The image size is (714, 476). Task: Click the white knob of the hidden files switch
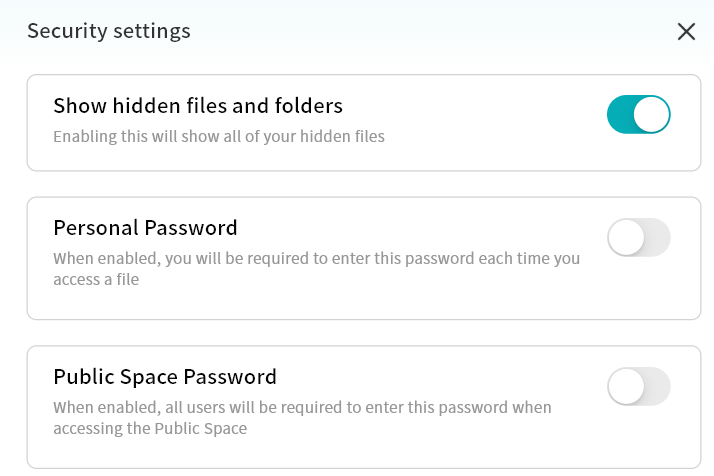[651, 114]
